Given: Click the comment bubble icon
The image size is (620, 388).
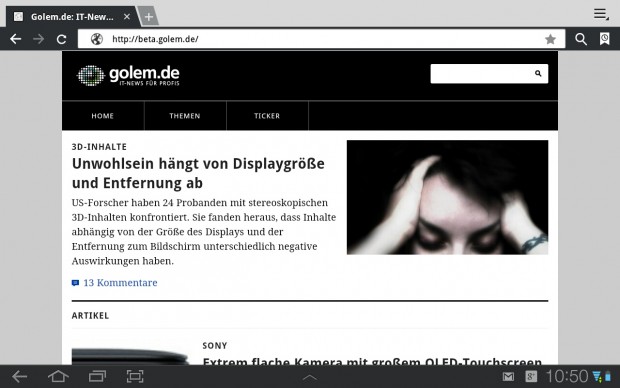Looking at the screenshot, I should [75, 283].
